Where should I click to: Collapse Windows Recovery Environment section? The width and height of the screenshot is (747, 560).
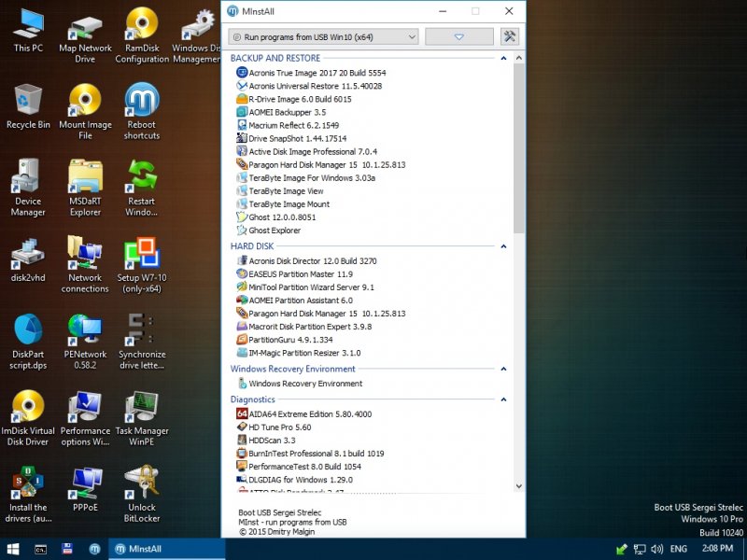click(503, 369)
